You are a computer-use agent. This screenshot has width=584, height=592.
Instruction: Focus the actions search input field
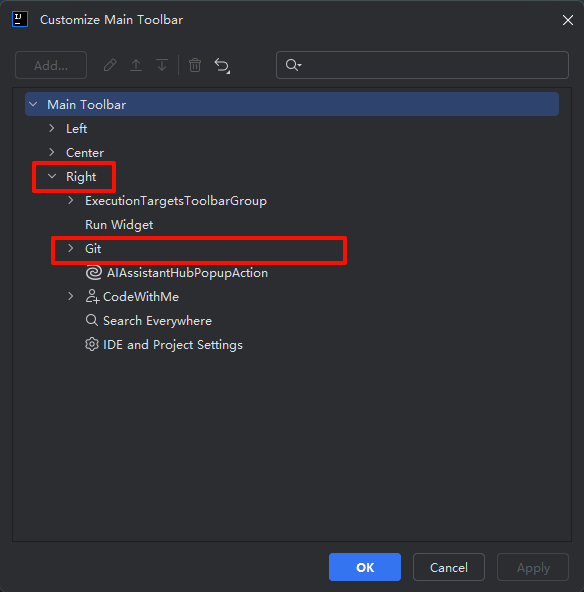tap(422, 65)
